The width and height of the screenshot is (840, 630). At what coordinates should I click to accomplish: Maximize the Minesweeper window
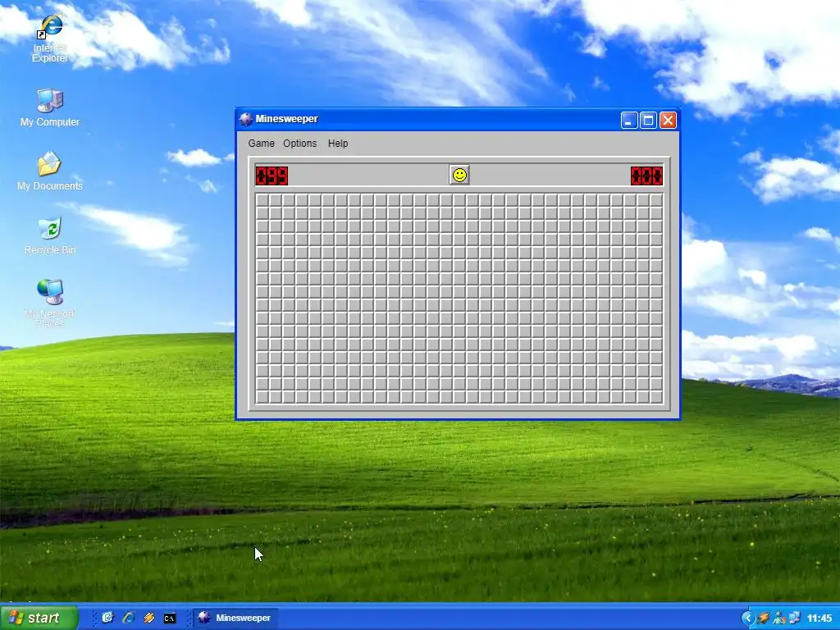(648, 120)
